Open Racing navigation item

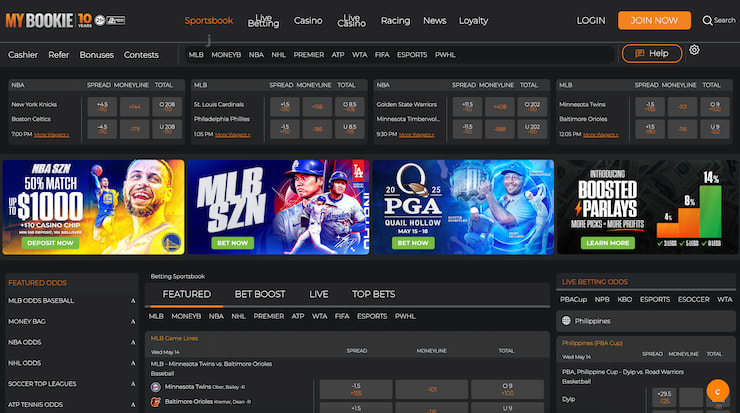click(395, 21)
